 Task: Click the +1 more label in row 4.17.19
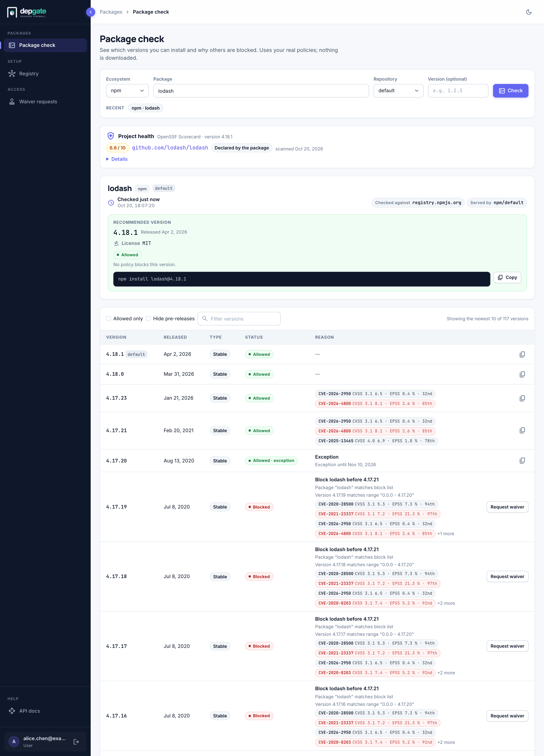(445, 534)
